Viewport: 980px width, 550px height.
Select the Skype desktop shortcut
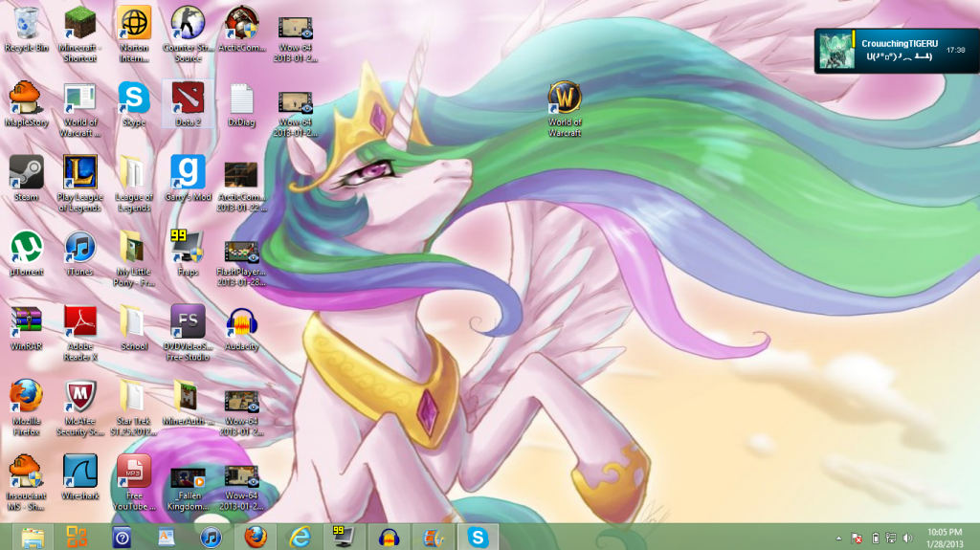134,104
